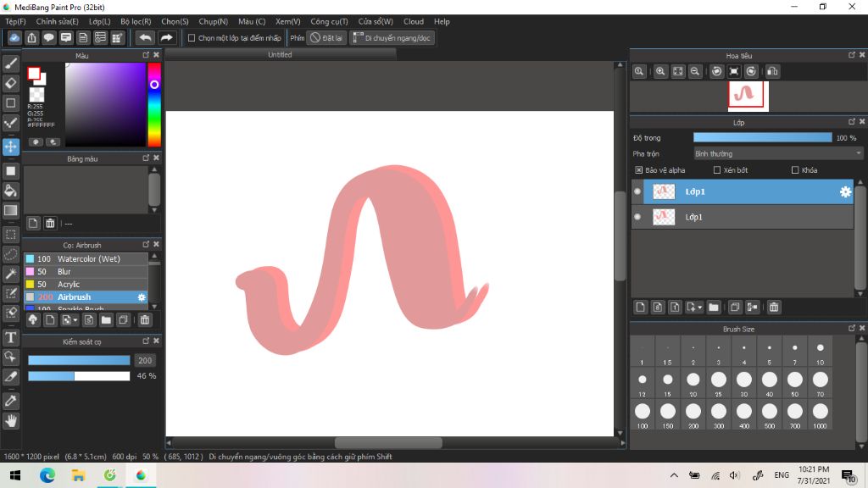
Task: Click the navigator canvas thumbnail
Action: pyautogui.click(x=746, y=95)
